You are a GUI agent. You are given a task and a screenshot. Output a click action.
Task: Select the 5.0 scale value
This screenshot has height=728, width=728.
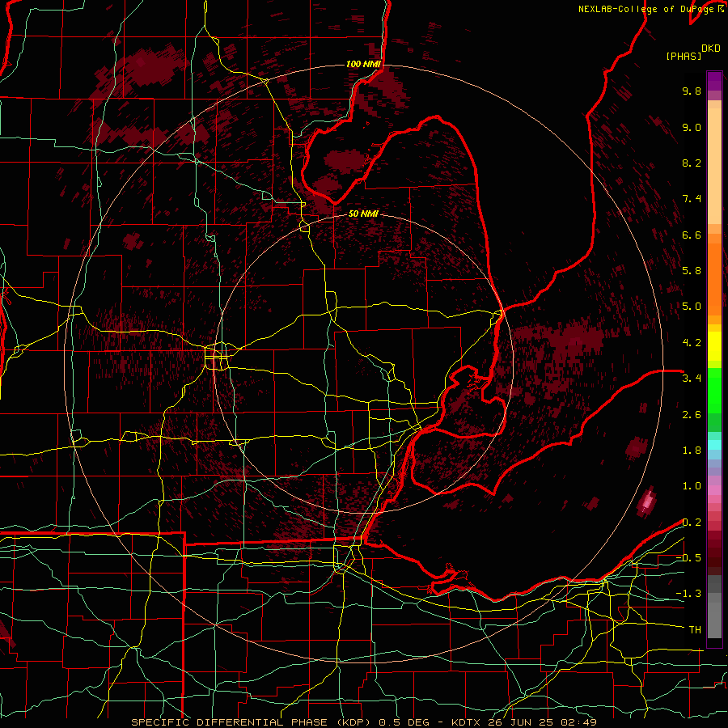[692, 307]
